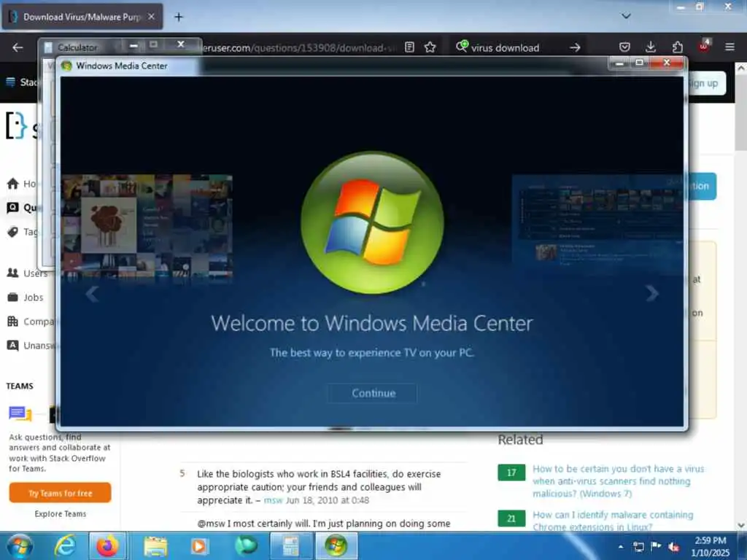Click Windows Media Center taskbar button
Image resolution: width=747 pixels, height=560 pixels.
coord(336,546)
